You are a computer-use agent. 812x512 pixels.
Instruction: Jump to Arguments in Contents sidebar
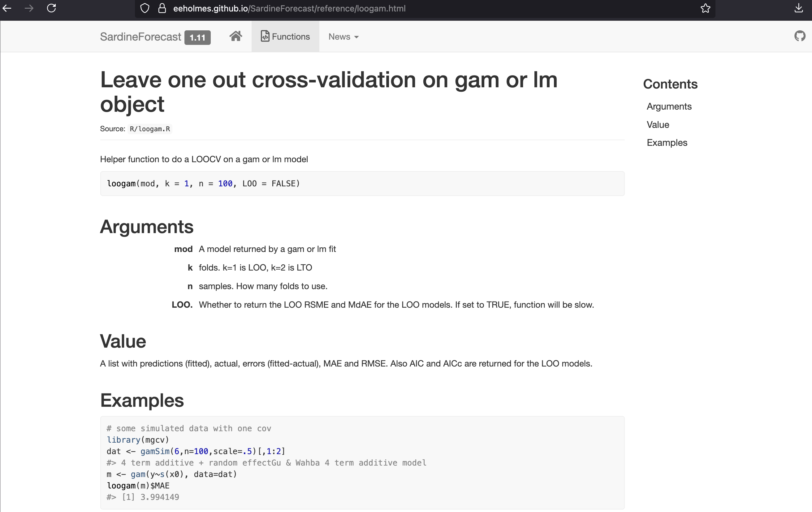click(x=669, y=106)
